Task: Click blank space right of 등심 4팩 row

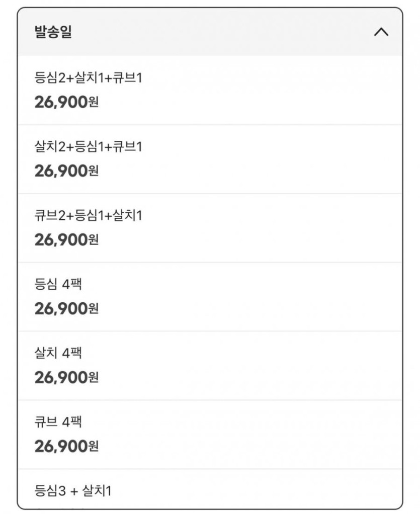Action: tap(277, 297)
